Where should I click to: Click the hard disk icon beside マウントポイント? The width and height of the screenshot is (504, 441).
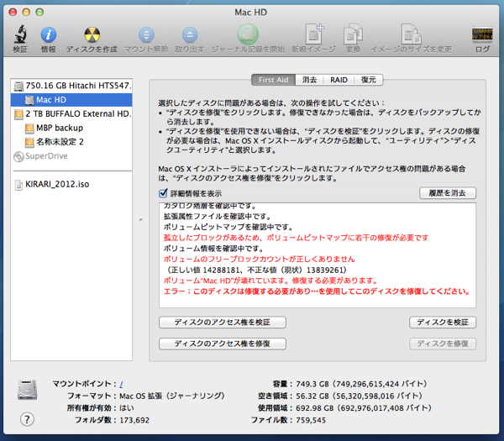click(x=28, y=390)
